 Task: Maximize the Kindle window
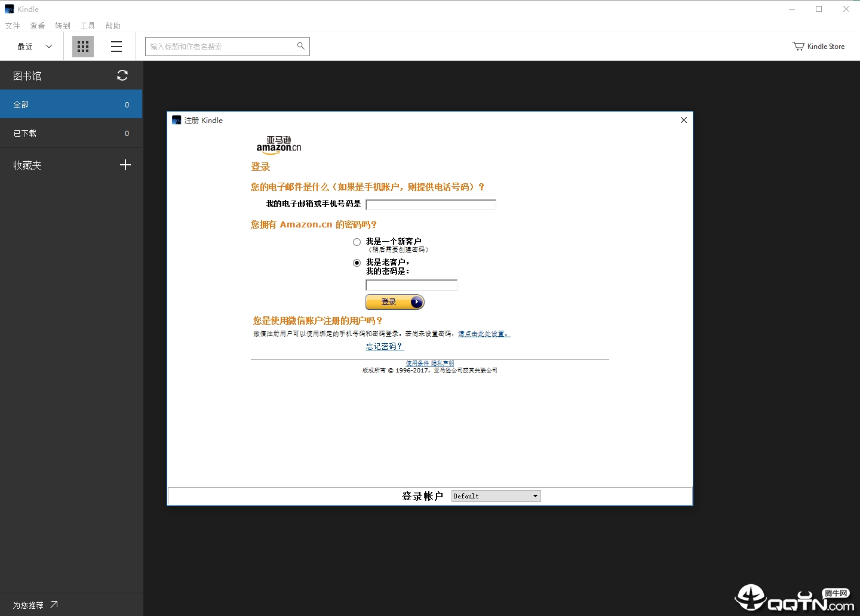819,9
